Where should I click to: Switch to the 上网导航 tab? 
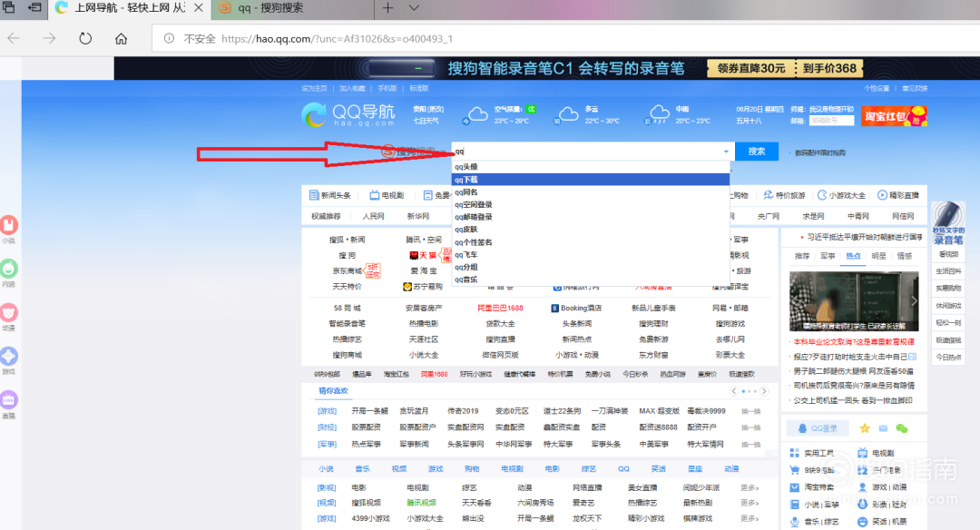click(129, 8)
